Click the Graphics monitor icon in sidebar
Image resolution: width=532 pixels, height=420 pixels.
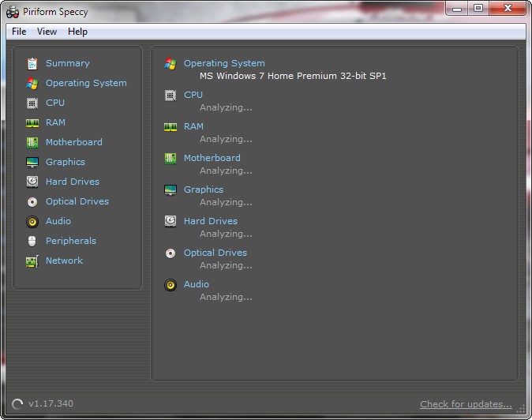(32, 162)
